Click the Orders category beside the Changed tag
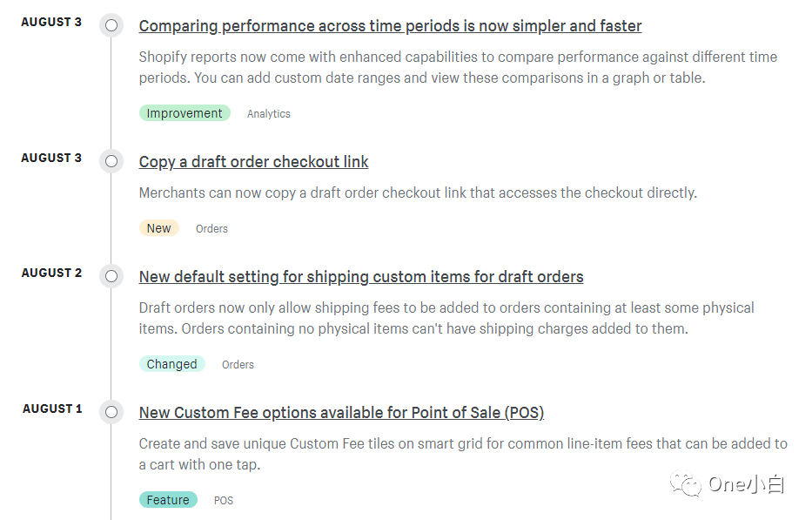The height and width of the screenshot is (520, 812). pyautogui.click(x=238, y=364)
